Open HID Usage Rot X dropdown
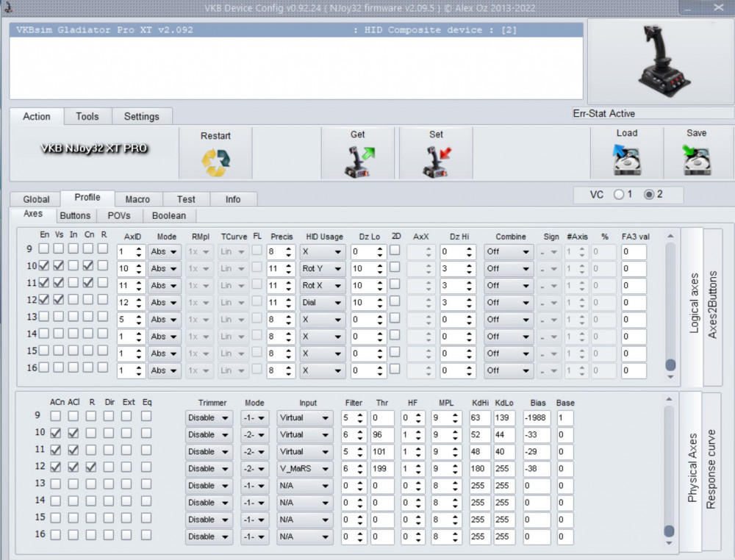Image resolution: width=735 pixels, height=560 pixels. [322, 285]
